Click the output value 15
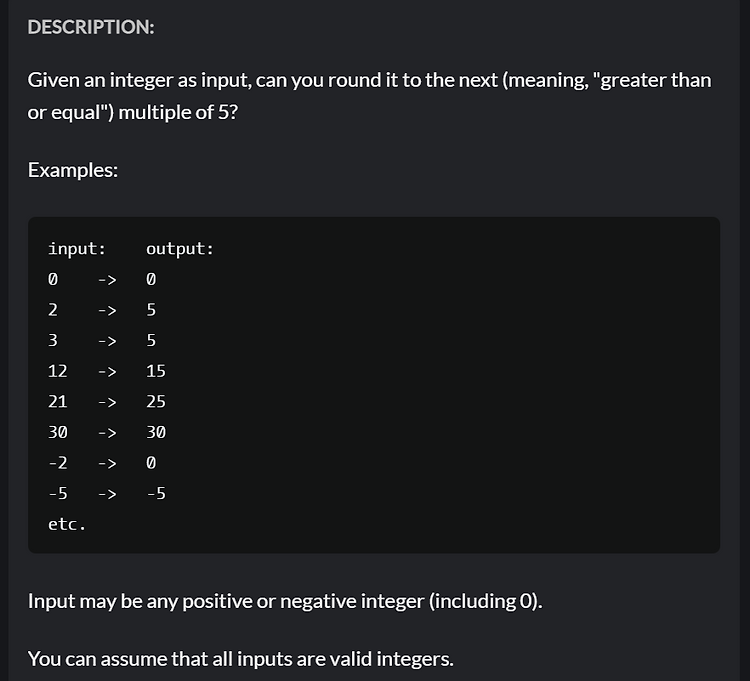 pos(156,371)
